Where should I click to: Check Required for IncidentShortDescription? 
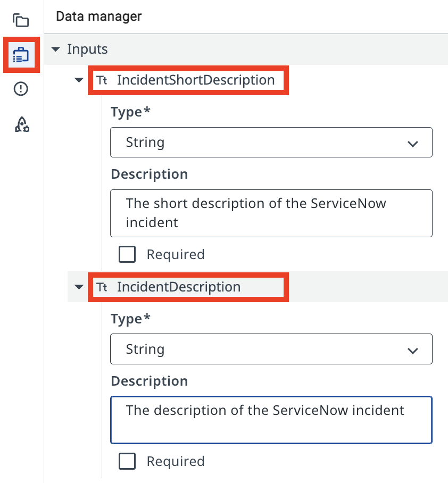(127, 254)
